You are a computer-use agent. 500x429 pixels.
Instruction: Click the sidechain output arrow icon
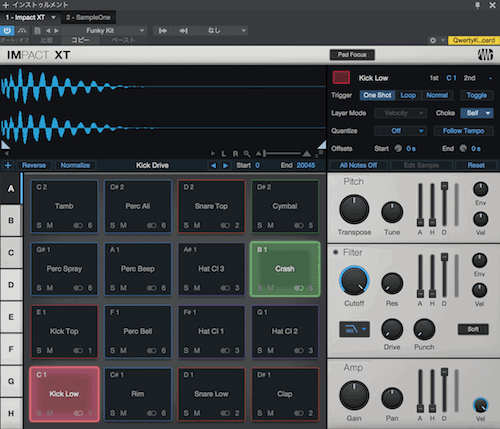pyautogui.click(x=184, y=31)
